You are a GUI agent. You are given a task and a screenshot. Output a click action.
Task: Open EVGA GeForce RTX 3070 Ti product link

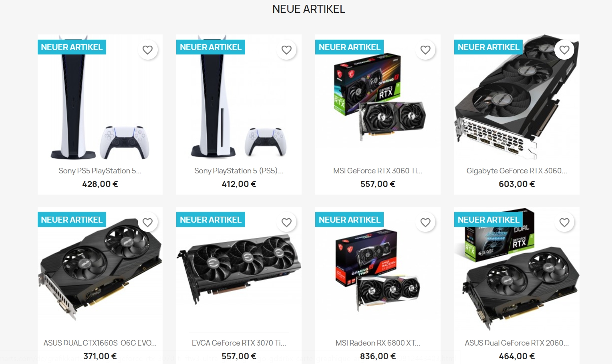pos(239,343)
